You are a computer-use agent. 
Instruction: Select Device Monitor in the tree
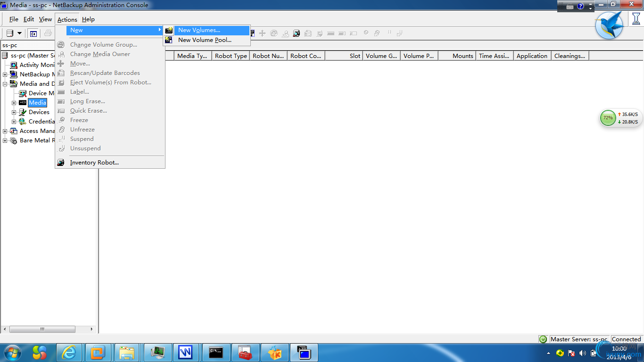tap(41, 93)
